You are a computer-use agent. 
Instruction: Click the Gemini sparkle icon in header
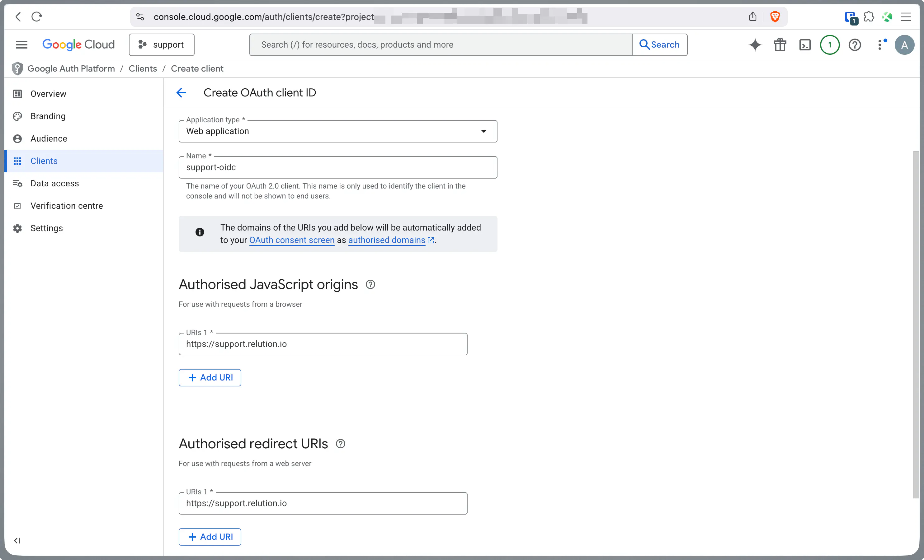[x=755, y=44]
